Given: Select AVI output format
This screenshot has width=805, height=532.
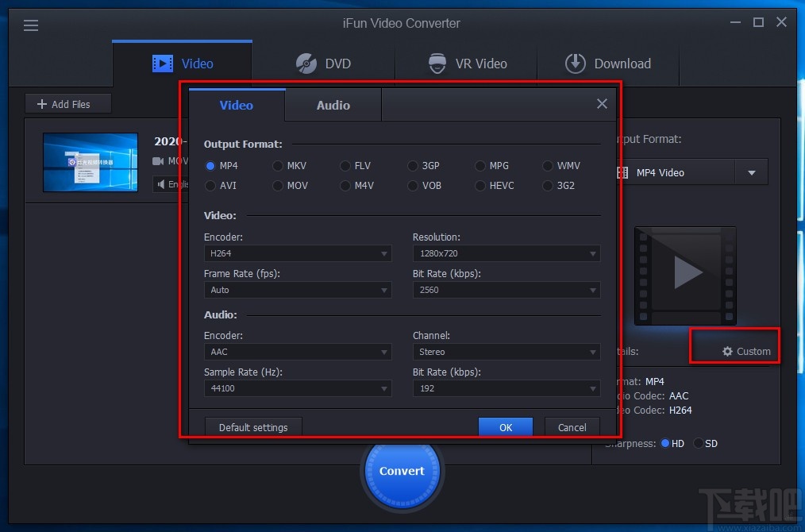Looking at the screenshot, I should pyautogui.click(x=221, y=185).
